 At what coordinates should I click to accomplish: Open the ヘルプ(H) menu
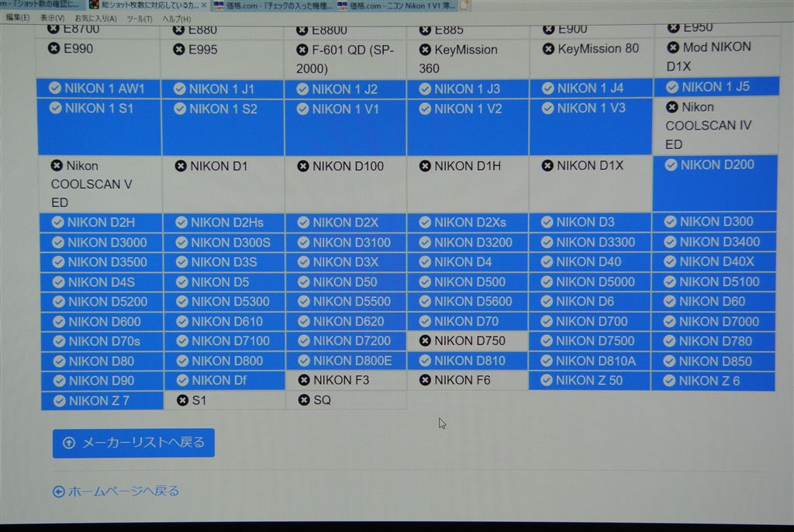176,19
